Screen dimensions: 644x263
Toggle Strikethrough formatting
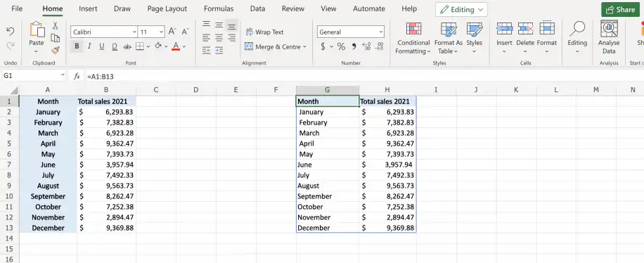pos(127,46)
